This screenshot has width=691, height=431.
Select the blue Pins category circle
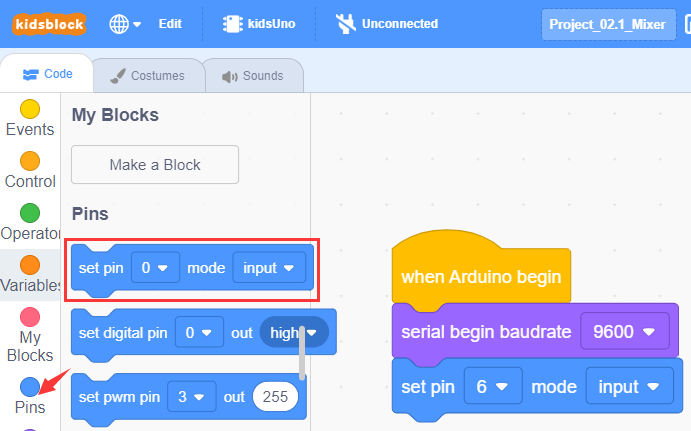click(30, 387)
